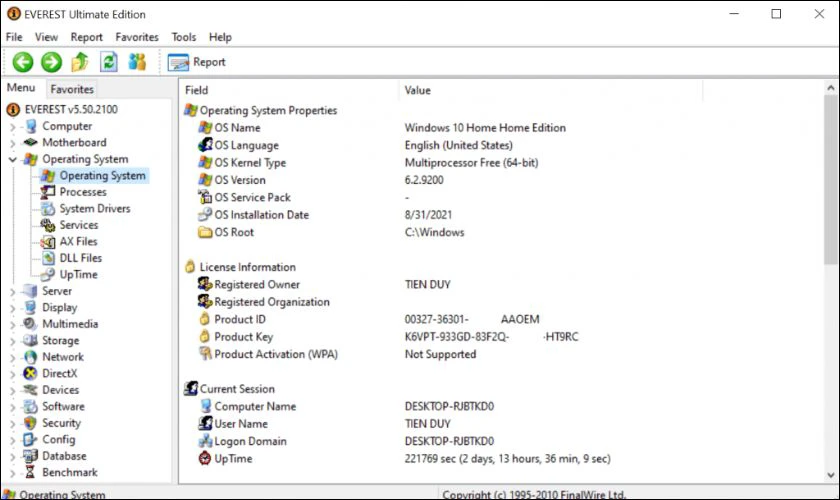The width and height of the screenshot is (840, 500).
Task: Expand the Motherboard node chevron
Action: click(x=12, y=144)
